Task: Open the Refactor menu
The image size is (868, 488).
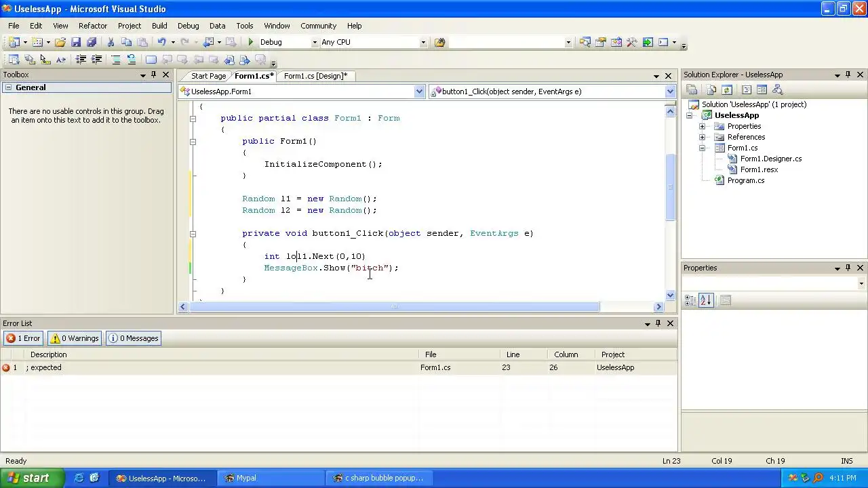Action: 93,26
